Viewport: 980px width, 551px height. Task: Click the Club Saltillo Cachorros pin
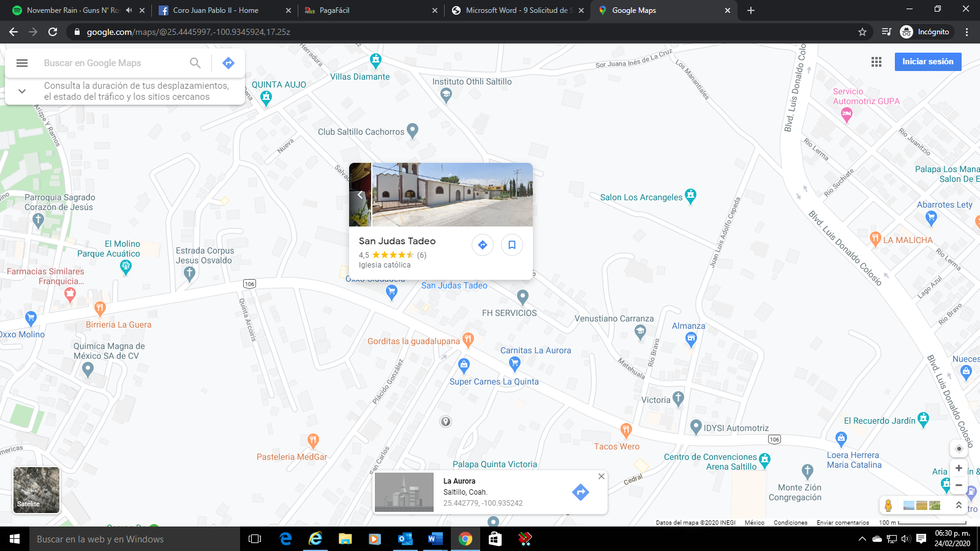click(x=413, y=130)
